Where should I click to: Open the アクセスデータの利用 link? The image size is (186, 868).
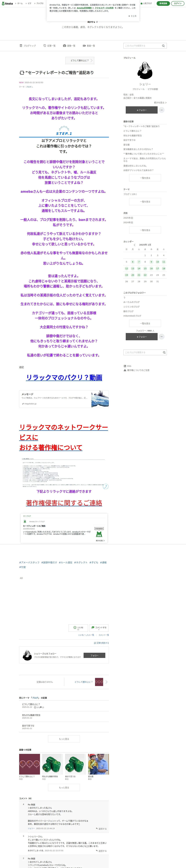pyautogui.click(x=104, y=8)
